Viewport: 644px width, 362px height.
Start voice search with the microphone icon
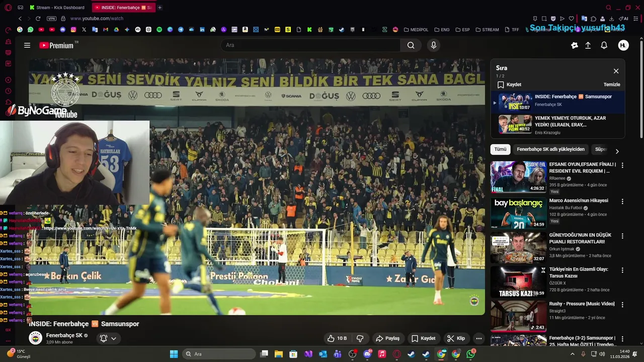point(434,45)
